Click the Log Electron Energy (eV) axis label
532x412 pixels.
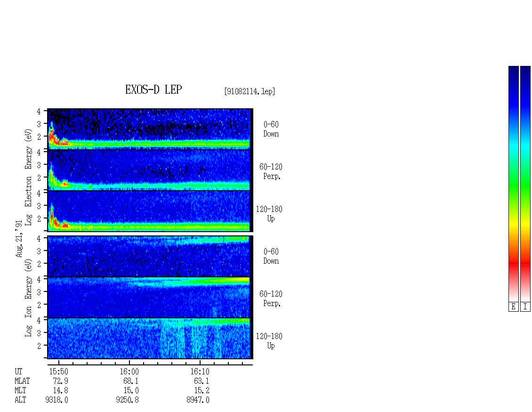pos(28,177)
